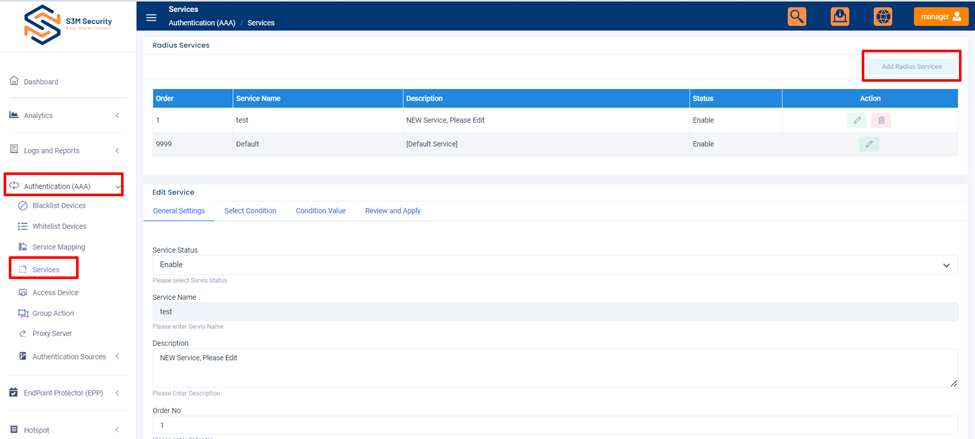
Task: Expand the Logs and Reports chevron
Action: (x=117, y=150)
